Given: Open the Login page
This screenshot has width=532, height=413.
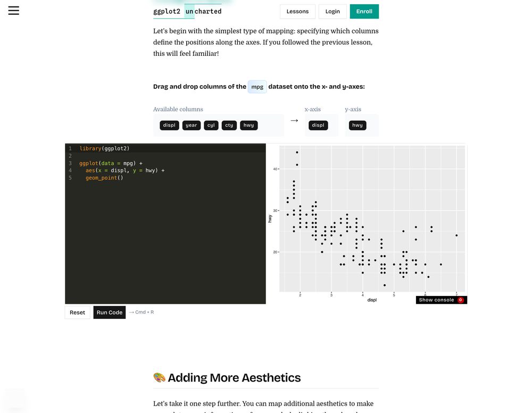Looking at the screenshot, I should [x=332, y=11].
